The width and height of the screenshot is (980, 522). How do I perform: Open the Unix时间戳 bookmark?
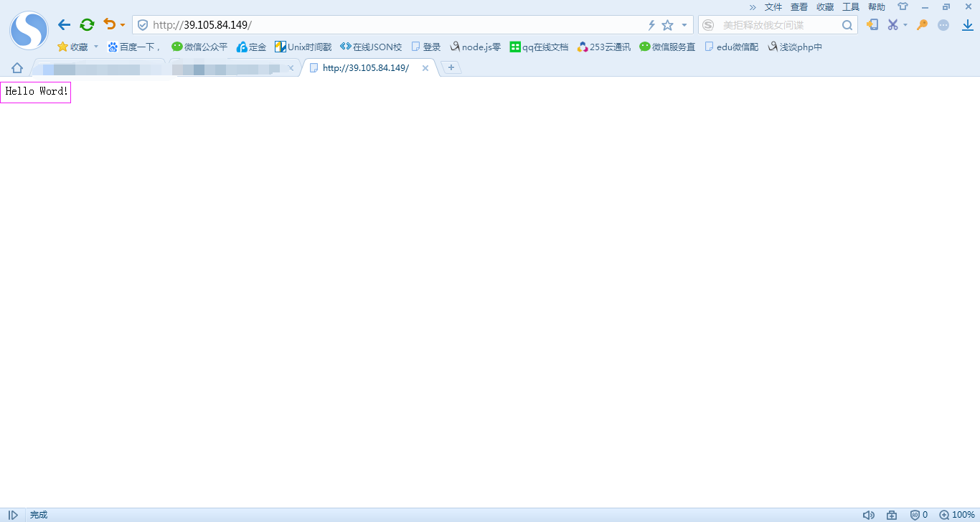click(x=304, y=47)
